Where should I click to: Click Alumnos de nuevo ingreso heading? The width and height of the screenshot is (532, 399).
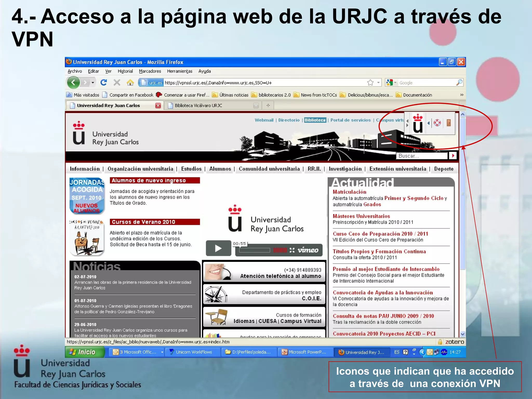click(x=155, y=180)
